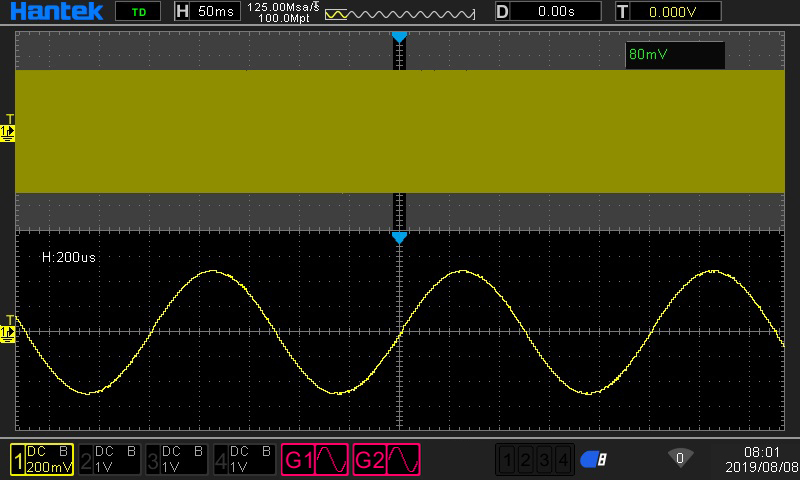Click the 80mV measurement readout box

coord(674,55)
